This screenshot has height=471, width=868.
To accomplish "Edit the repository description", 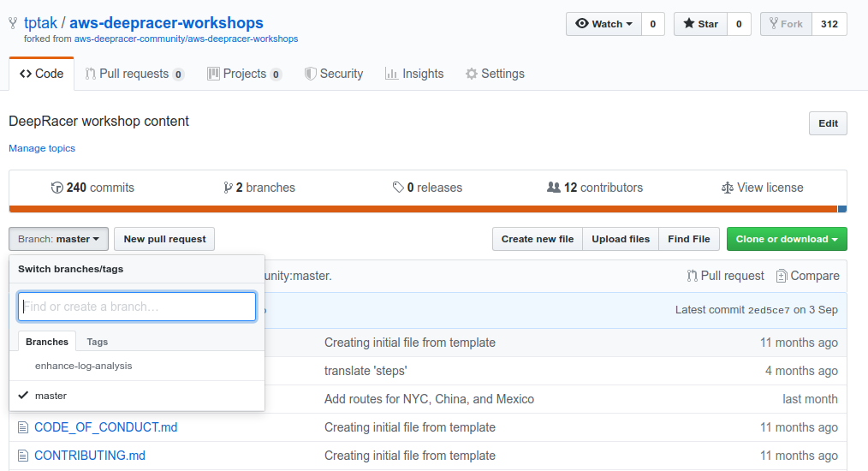I will point(828,123).
